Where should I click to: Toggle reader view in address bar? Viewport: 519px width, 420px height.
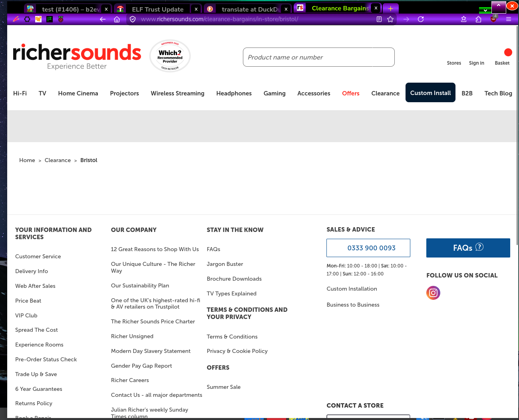379,19
